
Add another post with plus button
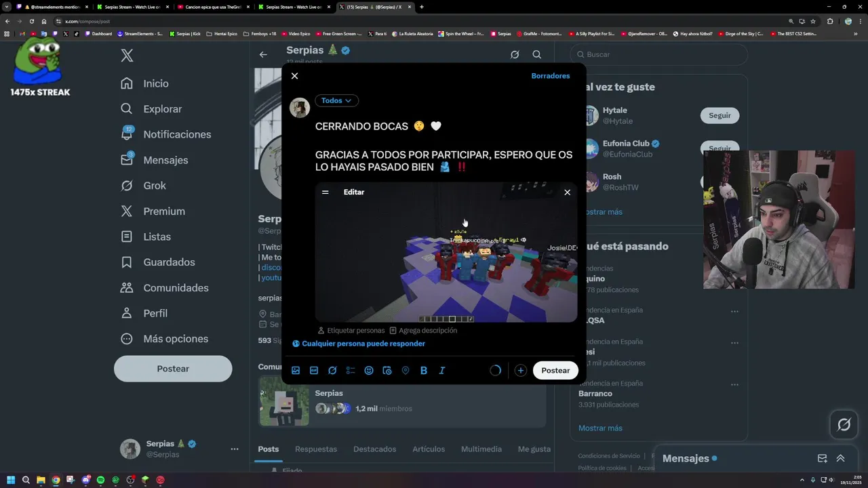(x=520, y=371)
